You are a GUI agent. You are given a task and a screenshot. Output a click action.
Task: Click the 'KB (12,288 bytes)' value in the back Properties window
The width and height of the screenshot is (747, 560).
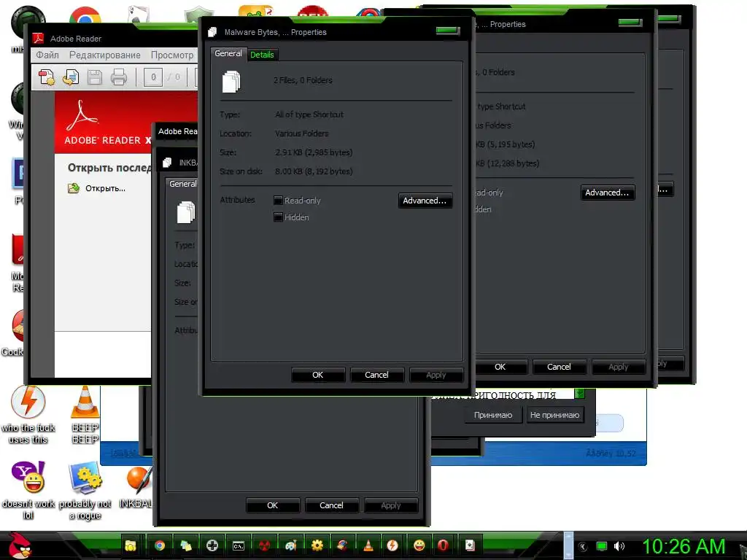[508, 163]
